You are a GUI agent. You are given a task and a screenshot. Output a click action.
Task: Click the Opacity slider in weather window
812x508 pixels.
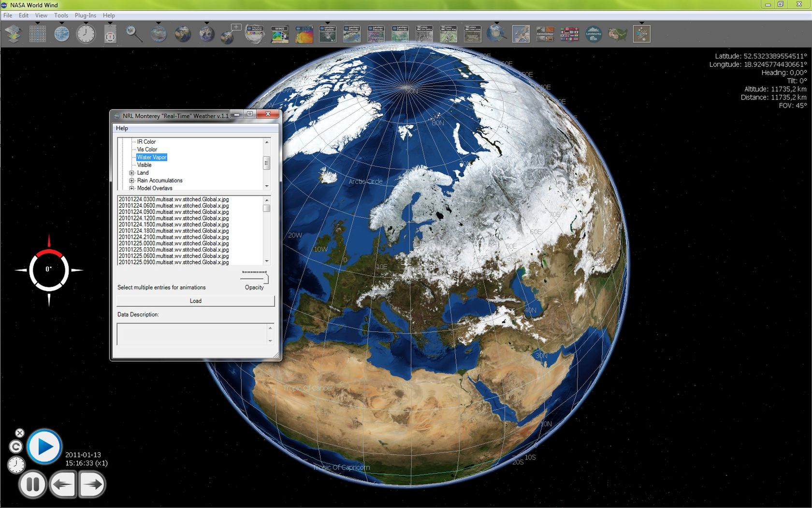click(x=255, y=277)
